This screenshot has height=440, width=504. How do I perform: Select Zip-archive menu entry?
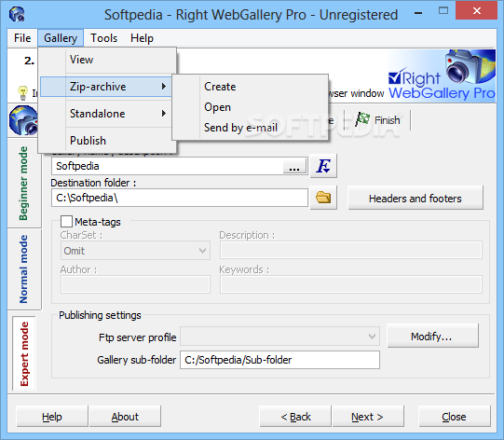pos(106,87)
